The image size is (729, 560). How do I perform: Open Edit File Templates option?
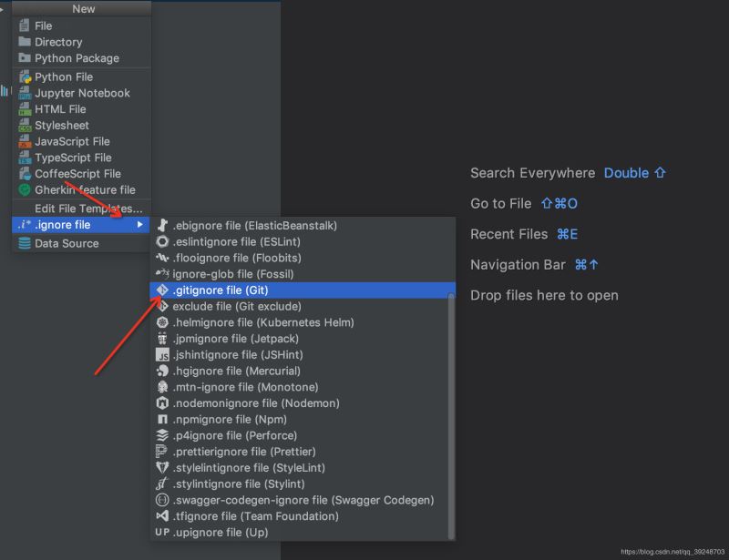(x=88, y=209)
